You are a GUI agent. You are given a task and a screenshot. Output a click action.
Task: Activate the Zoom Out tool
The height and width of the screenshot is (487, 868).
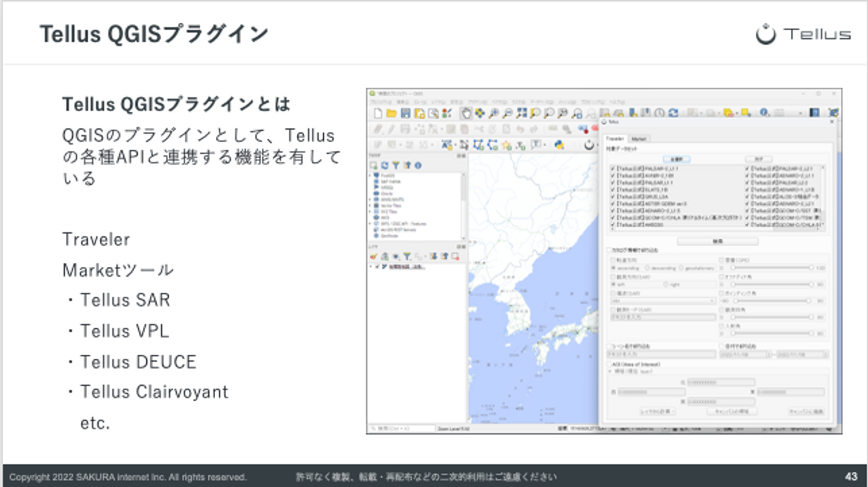pyautogui.click(x=507, y=114)
